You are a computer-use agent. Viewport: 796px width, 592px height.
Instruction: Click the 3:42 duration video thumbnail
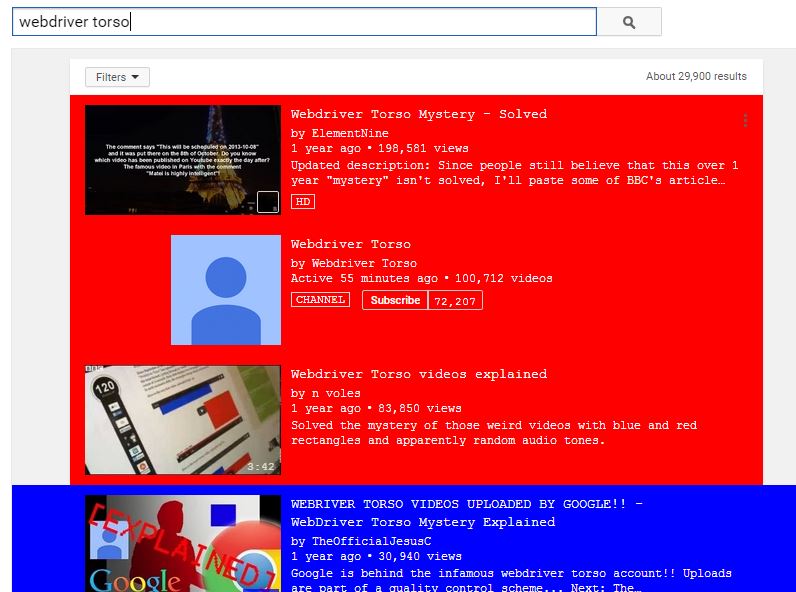click(183, 420)
